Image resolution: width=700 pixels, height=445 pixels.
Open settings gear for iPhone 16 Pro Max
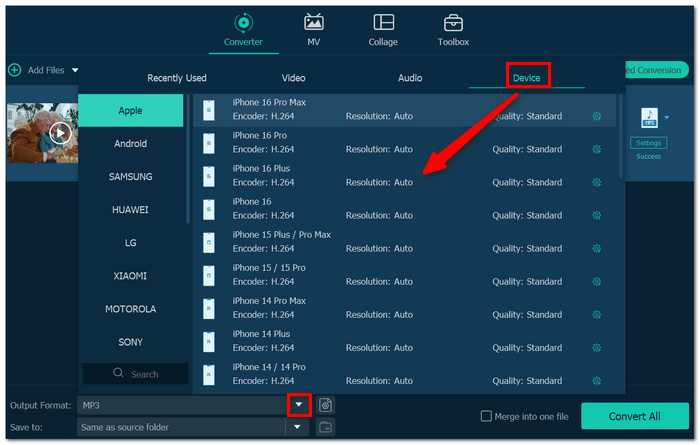(596, 116)
